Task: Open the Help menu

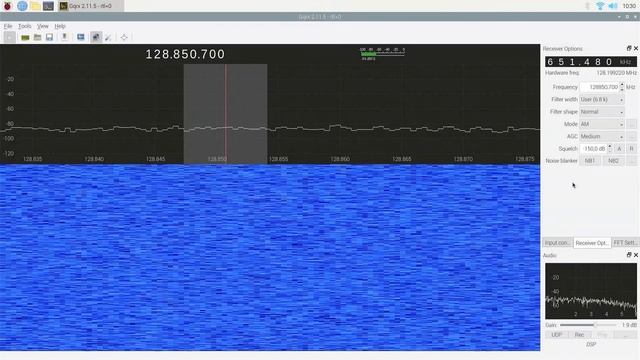Action: pos(60,26)
